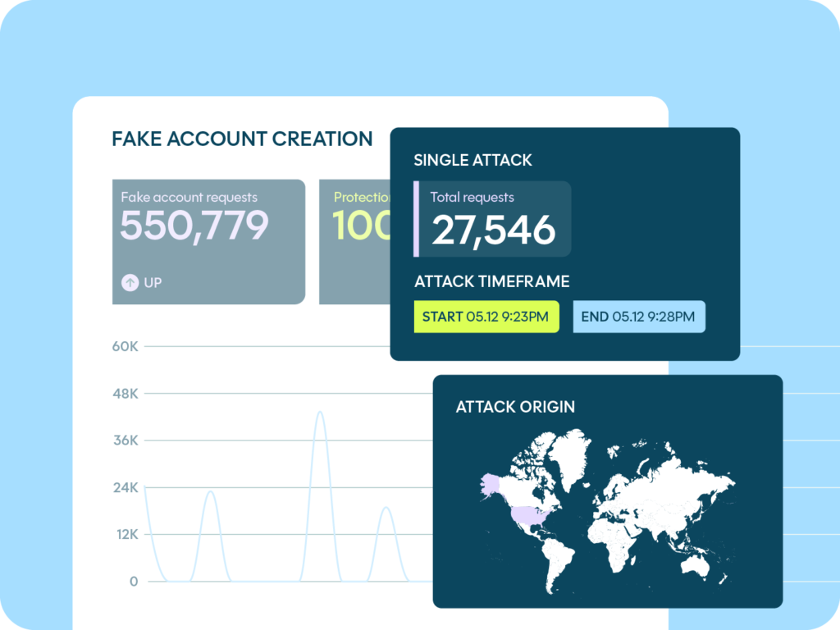
Task: Expand the Fake account requests card
Action: coord(208,241)
